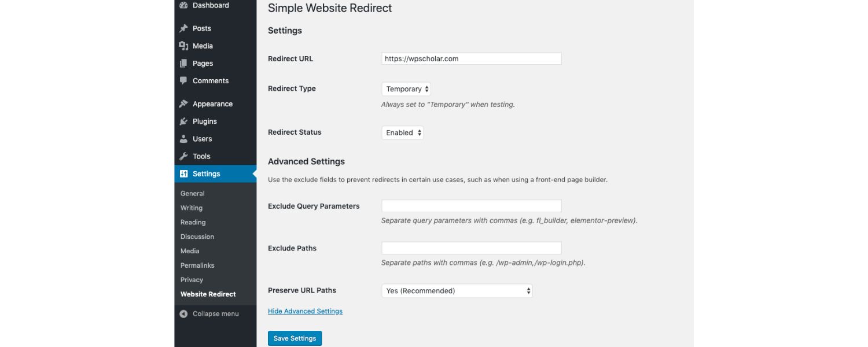The image size is (868, 347).
Task: Go to General settings submenu
Action: click(x=193, y=193)
